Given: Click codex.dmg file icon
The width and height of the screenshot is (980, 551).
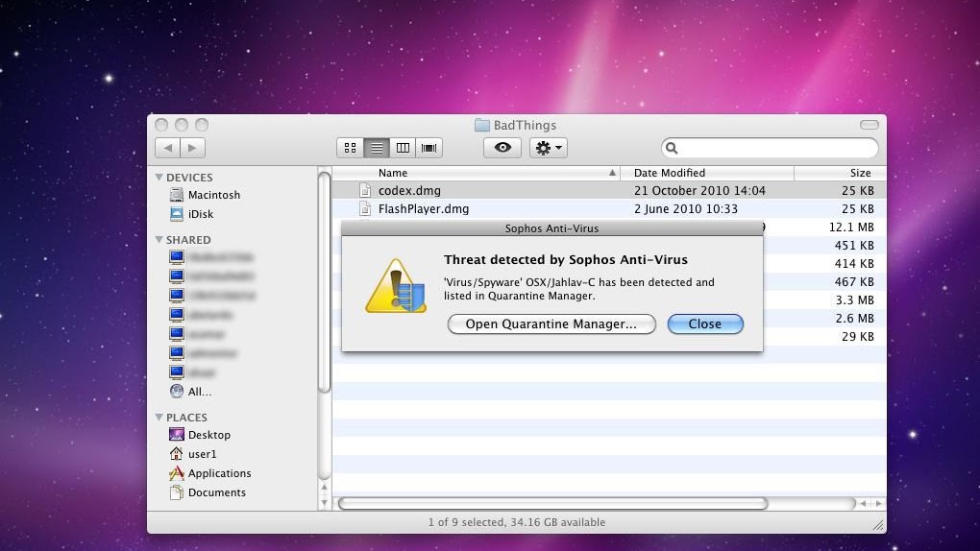Looking at the screenshot, I should point(365,190).
